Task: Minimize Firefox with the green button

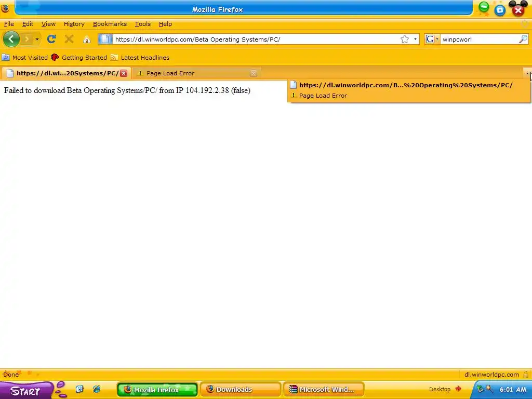Action: tap(484, 7)
